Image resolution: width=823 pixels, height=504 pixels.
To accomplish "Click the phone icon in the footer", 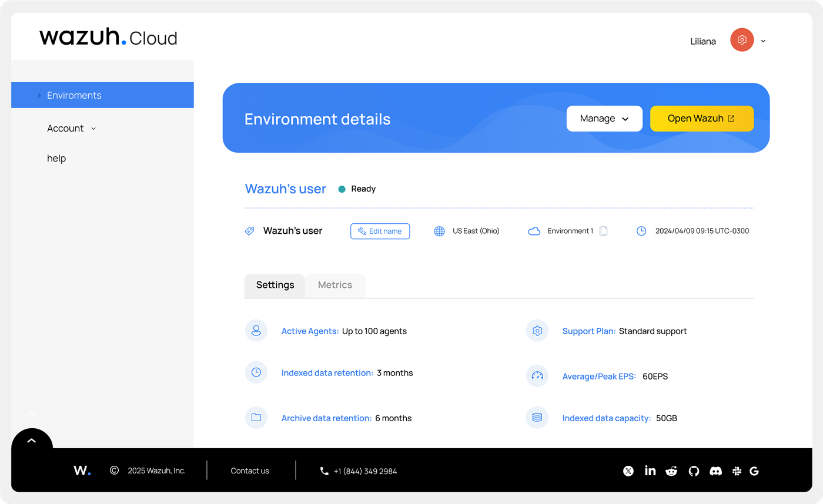I will tap(324, 471).
